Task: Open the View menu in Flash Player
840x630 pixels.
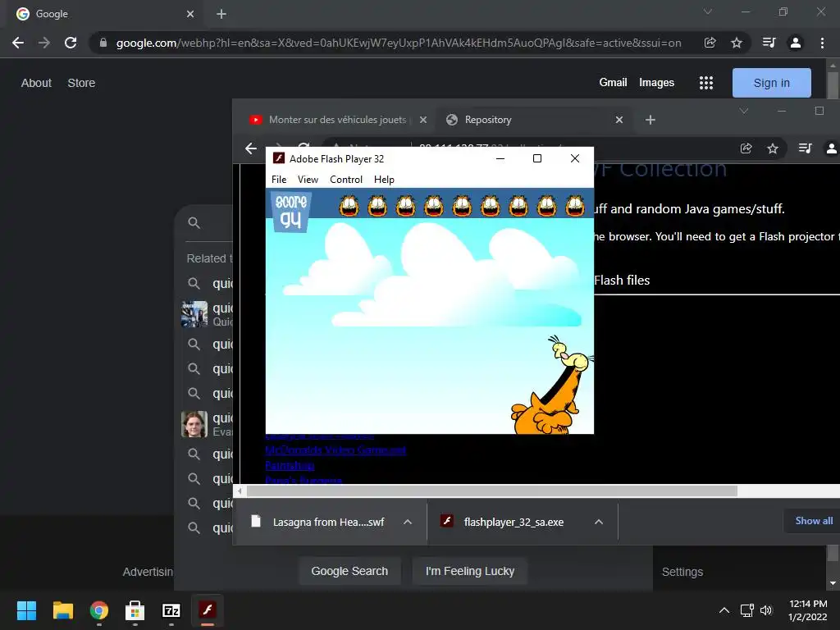Action: tap(308, 180)
